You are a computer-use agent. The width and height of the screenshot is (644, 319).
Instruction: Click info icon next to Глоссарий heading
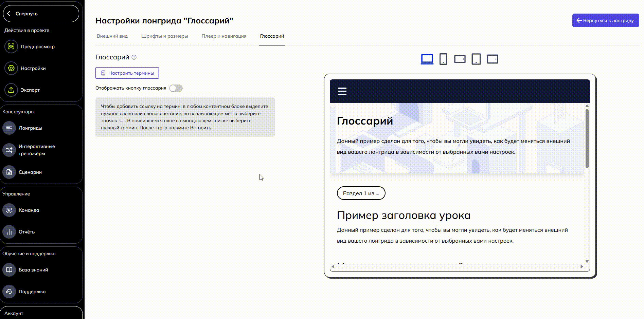tap(134, 57)
